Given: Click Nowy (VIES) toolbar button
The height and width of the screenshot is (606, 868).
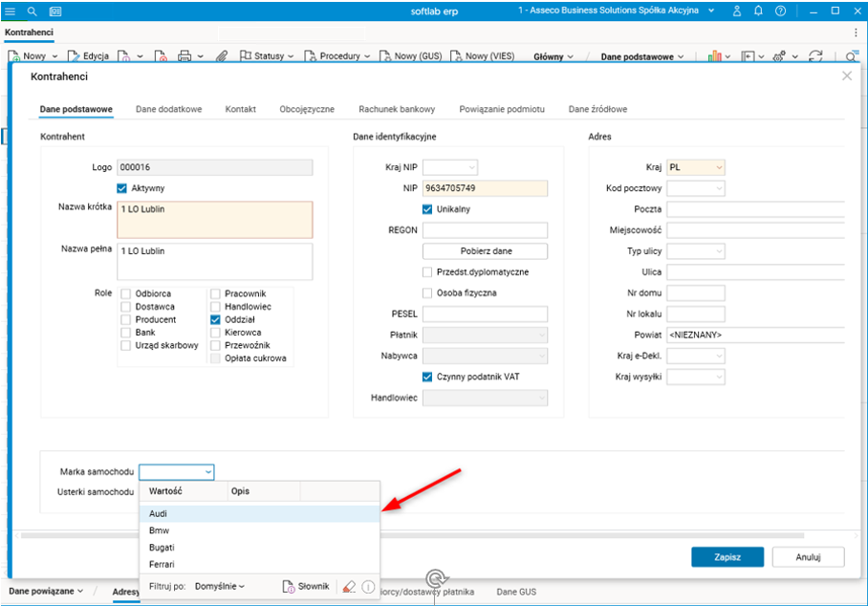Looking at the screenshot, I should coord(482,55).
